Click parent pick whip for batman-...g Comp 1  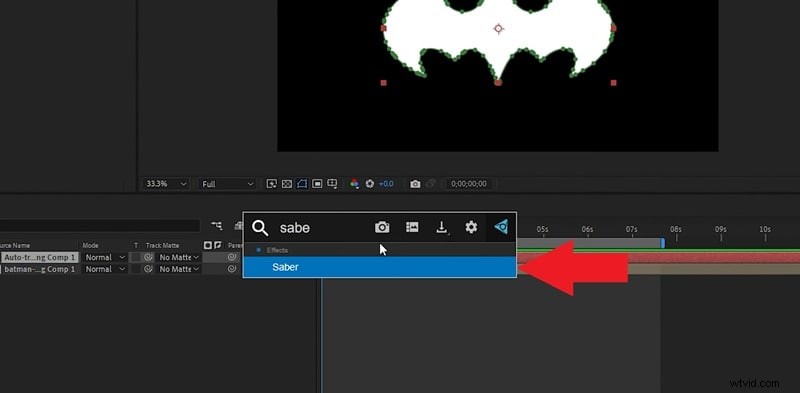pyautogui.click(x=232, y=269)
